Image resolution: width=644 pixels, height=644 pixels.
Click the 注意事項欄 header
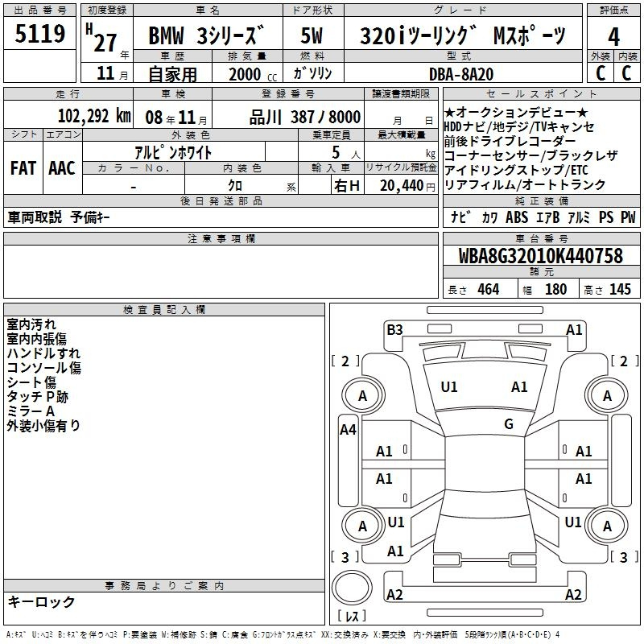221,238
